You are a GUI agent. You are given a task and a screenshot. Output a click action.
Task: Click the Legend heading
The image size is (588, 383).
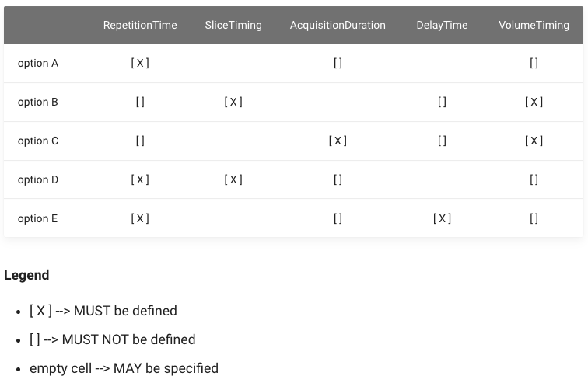tap(26, 275)
